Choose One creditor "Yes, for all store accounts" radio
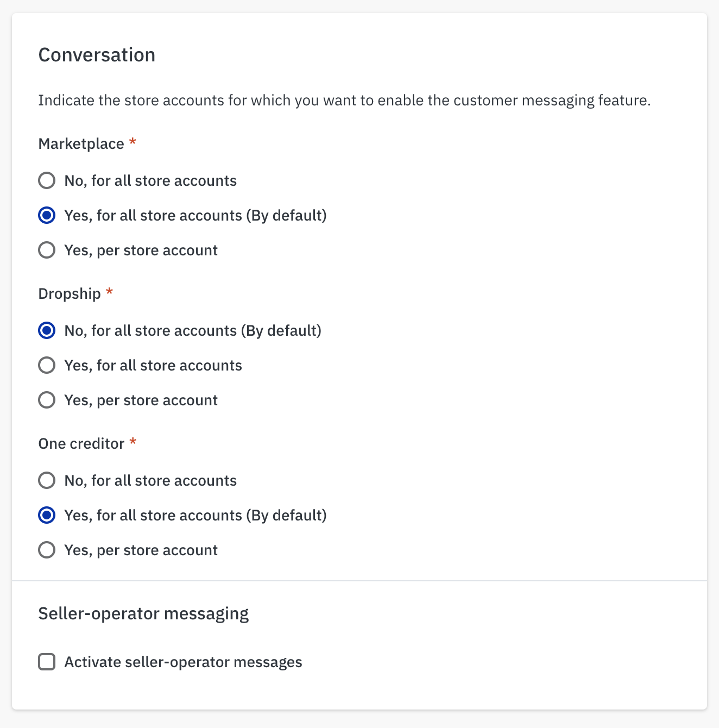Image resolution: width=719 pixels, height=728 pixels. coord(47,516)
